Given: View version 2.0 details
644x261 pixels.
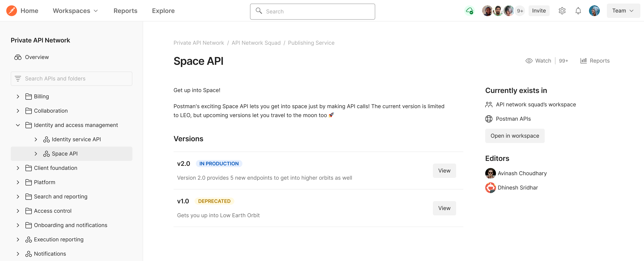Looking at the screenshot, I should [444, 170].
